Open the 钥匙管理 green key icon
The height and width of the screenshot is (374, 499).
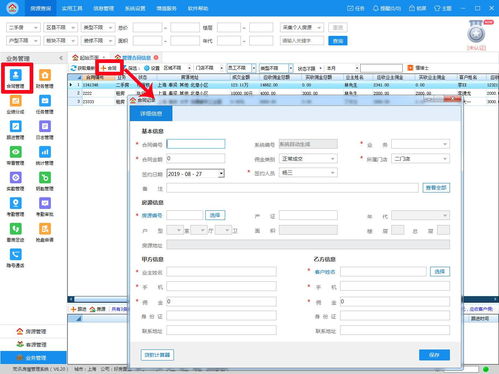click(45, 181)
